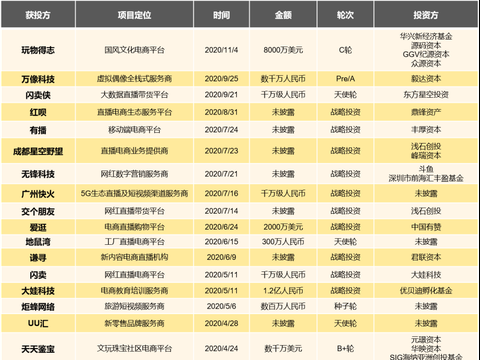Select the 地鼠湾 company cell
This screenshot has width=480, height=360.
(38, 242)
